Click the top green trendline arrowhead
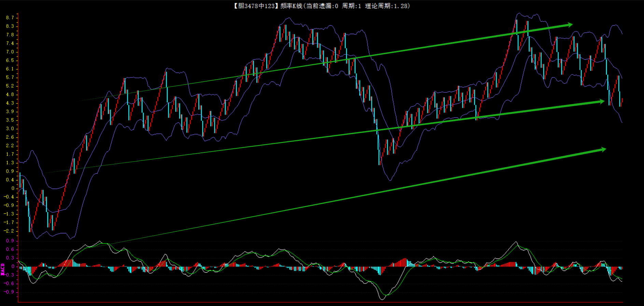The width and height of the screenshot is (644, 306). click(x=569, y=25)
